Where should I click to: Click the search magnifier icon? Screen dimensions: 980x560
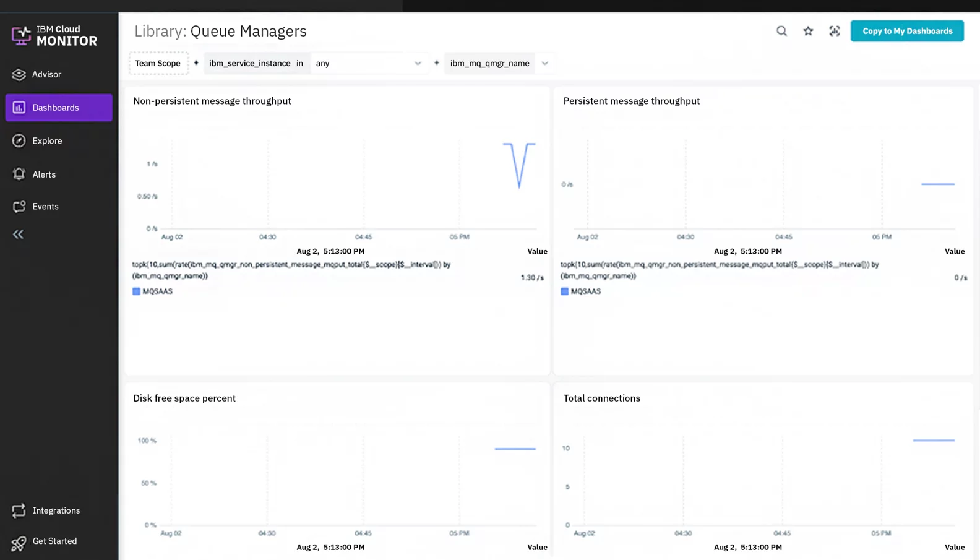click(x=781, y=31)
